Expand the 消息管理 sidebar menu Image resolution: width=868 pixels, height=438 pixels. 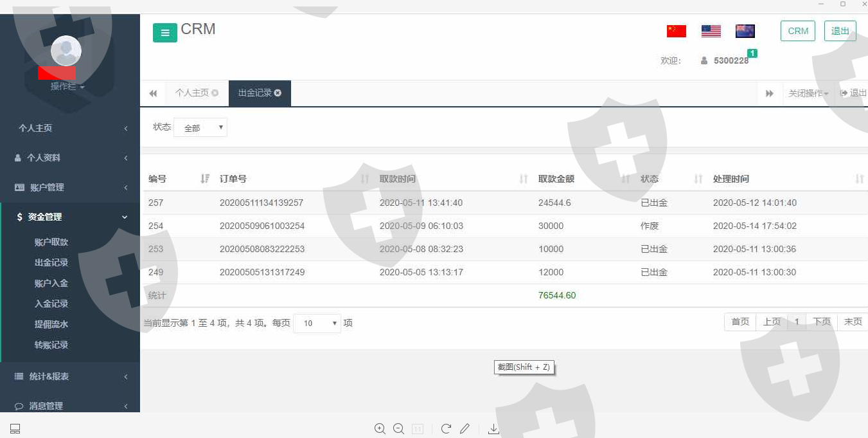point(70,406)
